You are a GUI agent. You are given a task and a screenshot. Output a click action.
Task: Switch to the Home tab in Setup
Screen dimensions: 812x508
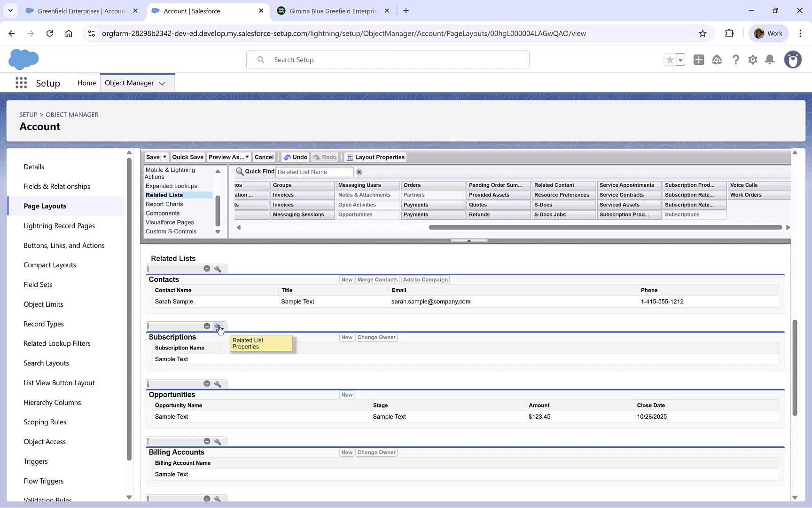[x=86, y=82]
